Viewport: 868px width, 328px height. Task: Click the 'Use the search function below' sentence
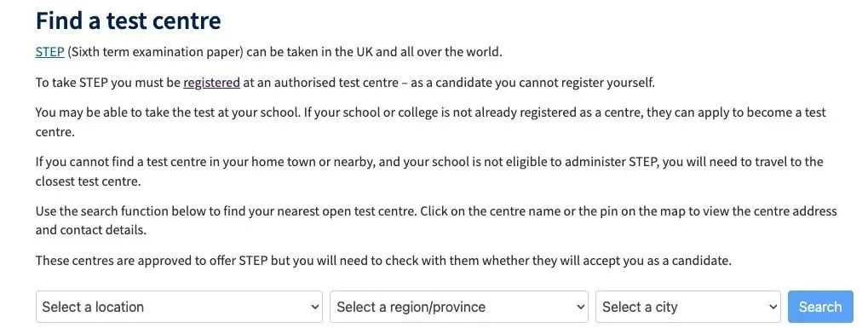point(436,221)
